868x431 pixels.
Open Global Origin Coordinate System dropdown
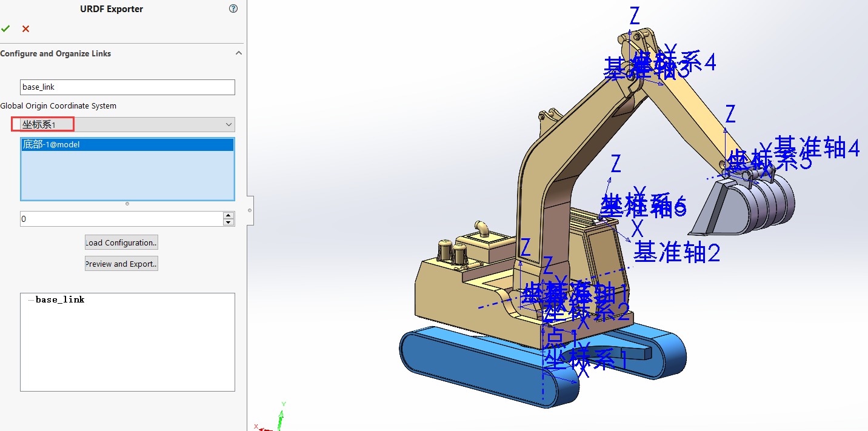coord(127,124)
